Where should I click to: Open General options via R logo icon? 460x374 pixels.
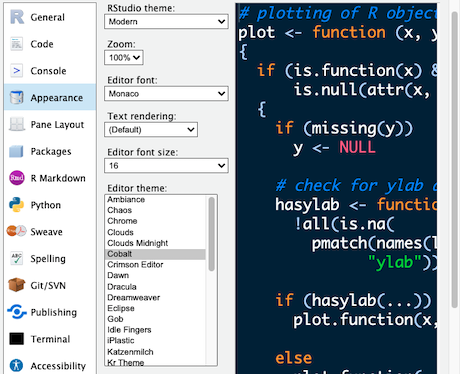click(x=17, y=17)
